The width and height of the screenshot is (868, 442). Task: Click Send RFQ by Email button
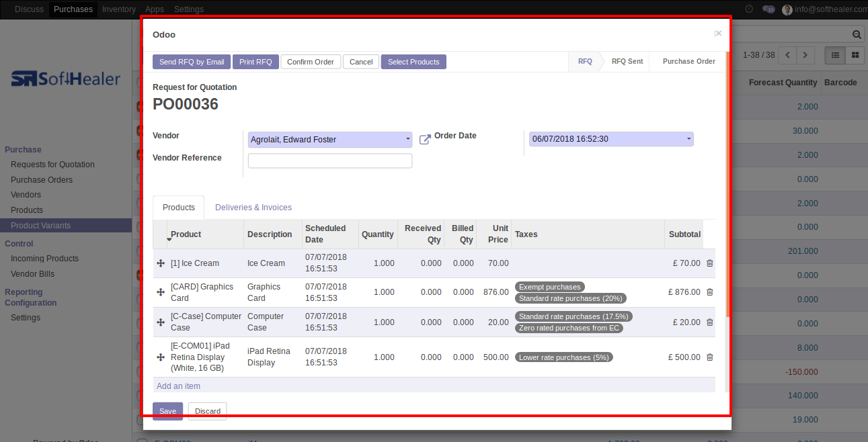tap(192, 62)
